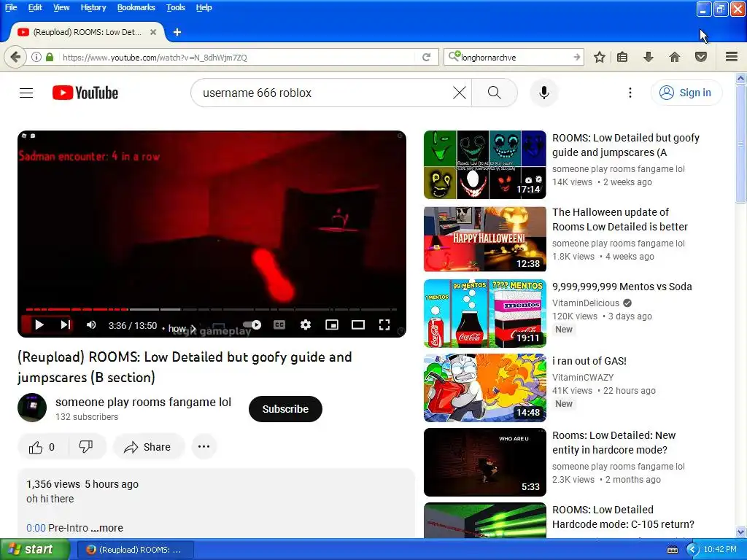
Task: Open video settings gear
Action: coord(306,324)
